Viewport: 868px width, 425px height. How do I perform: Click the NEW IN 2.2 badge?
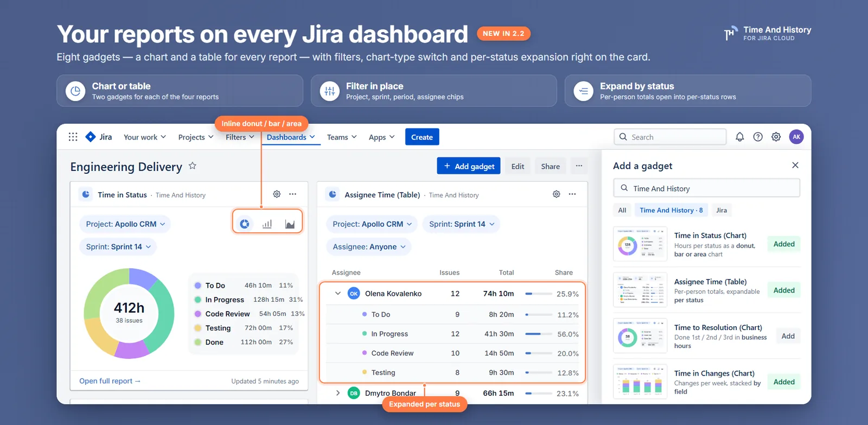[503, 34]
